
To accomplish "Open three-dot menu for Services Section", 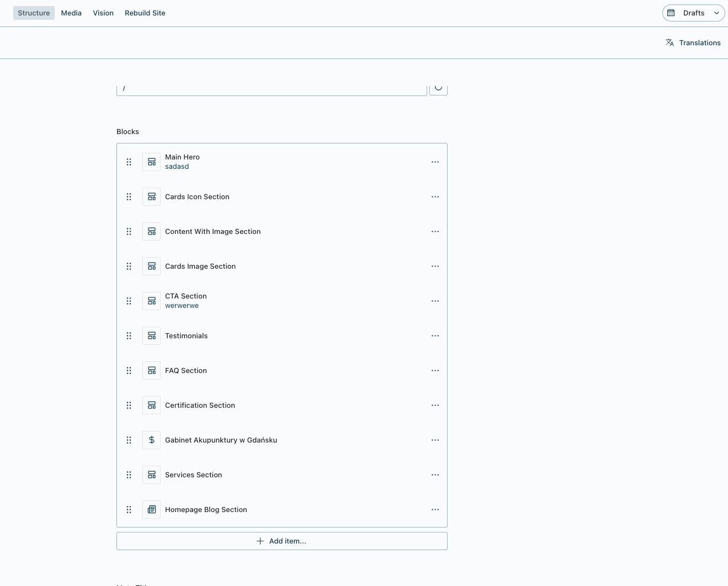I will [435, 475].
